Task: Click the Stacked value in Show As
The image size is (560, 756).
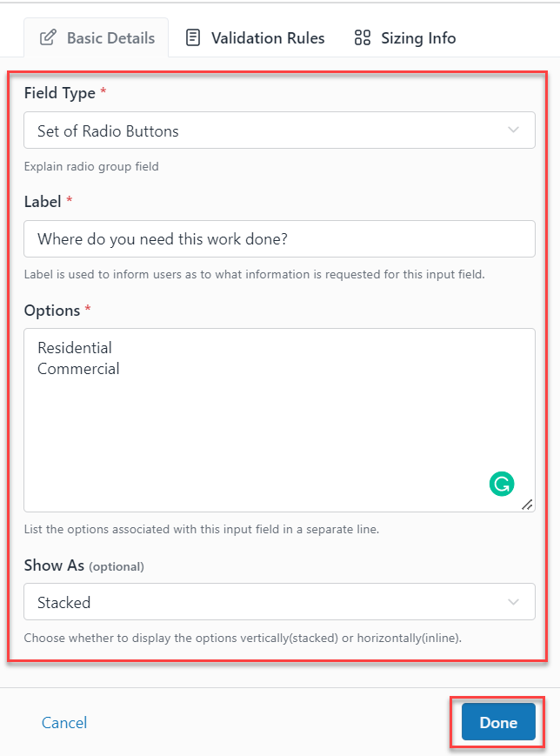Action: [64, 602]
